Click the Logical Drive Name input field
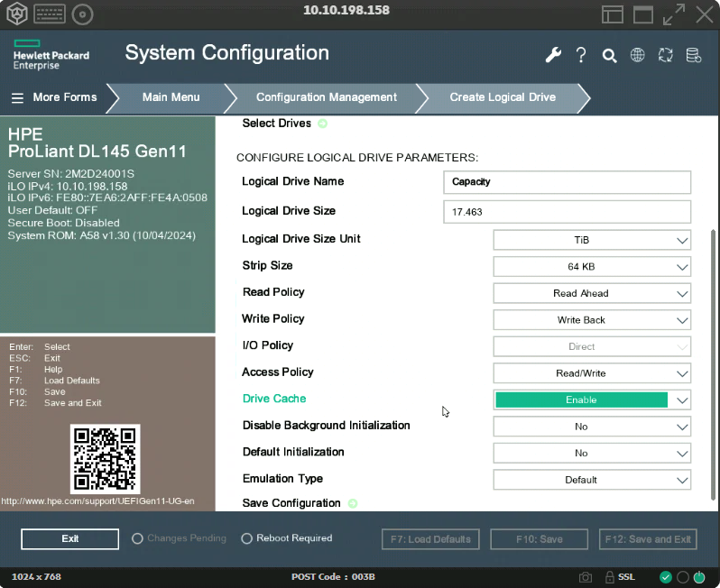Screen dimensions: 720x588 pos(568,182)
